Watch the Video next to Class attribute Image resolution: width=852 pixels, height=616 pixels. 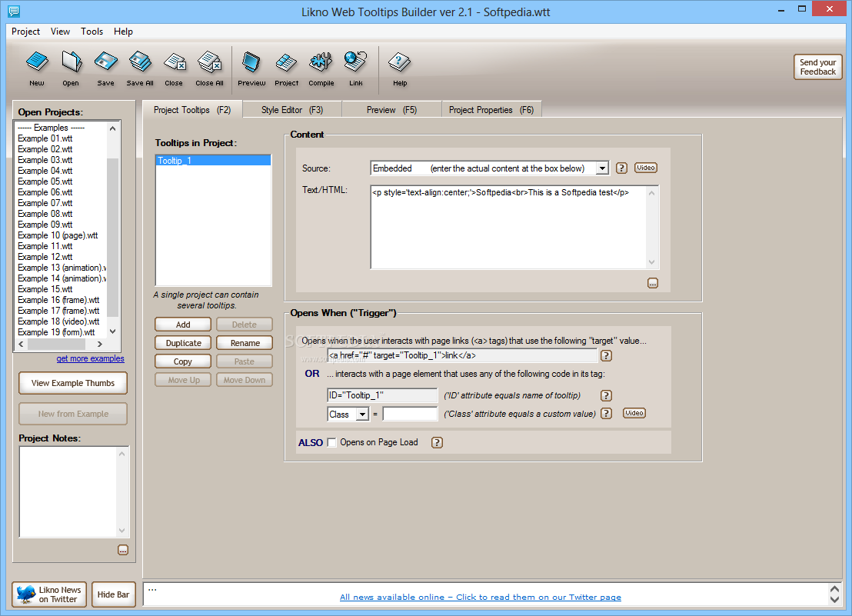(x=634, y=413)
